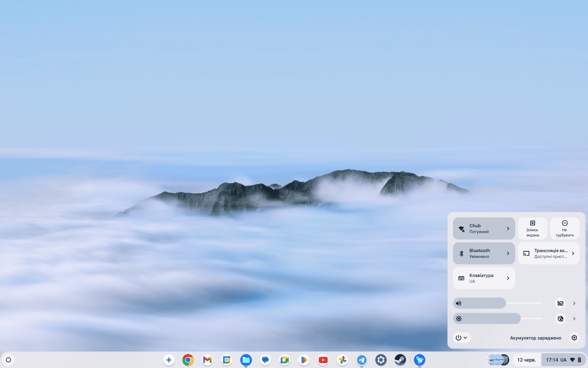Expand Chub network options

pos(507,228)
